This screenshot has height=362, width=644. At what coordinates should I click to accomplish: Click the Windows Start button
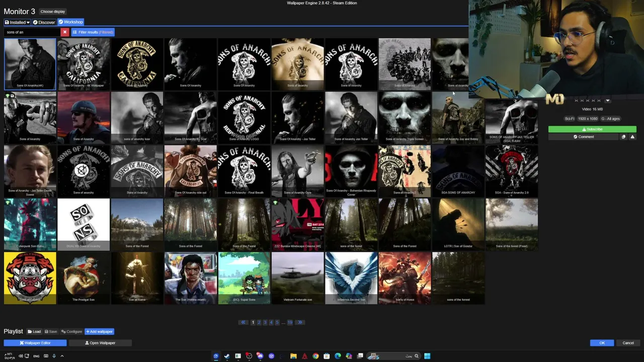(x=427, y=356)
